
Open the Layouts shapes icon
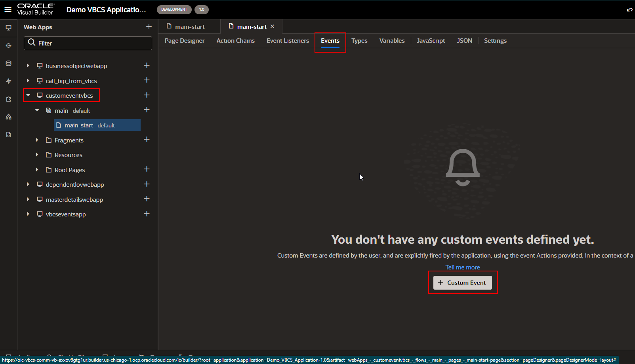(8, 117)
